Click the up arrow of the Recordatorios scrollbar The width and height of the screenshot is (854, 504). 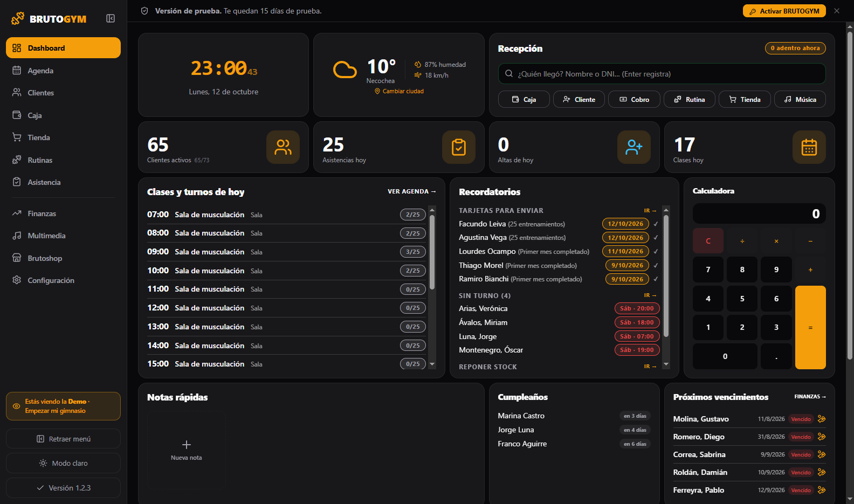(x=666, y=210)
